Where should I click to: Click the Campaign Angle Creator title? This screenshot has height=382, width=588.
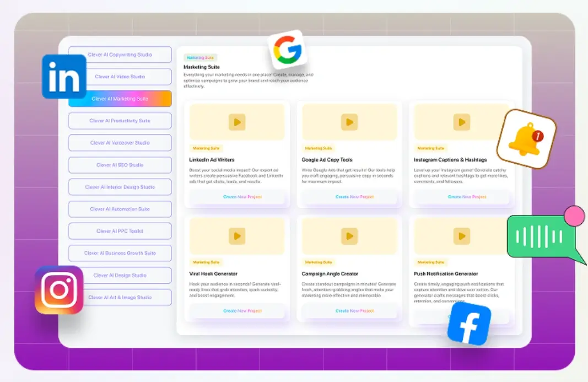click(x=330, y=274)
